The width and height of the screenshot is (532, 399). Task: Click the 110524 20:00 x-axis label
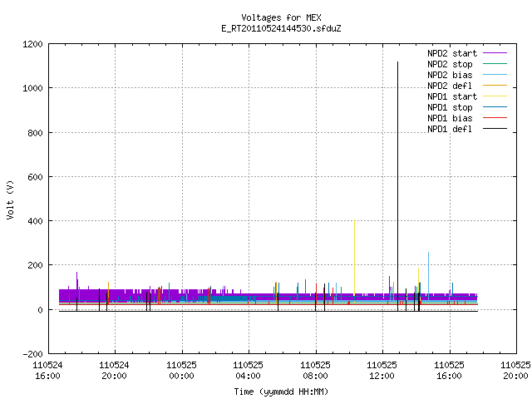coord(115,371)
